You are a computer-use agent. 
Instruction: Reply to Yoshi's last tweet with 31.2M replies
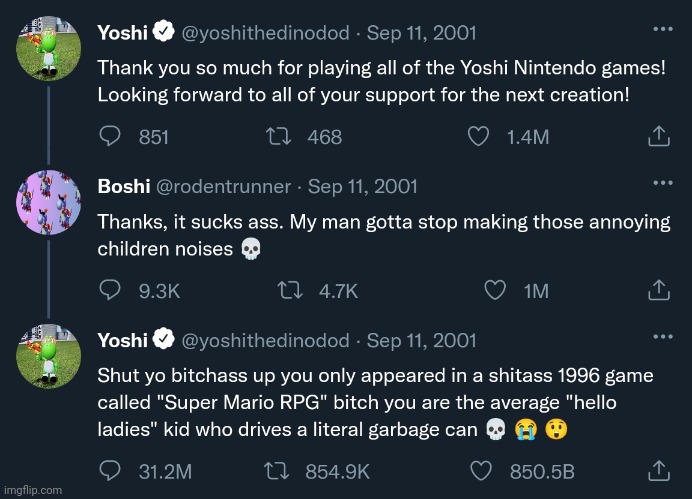click(x=113, y=469)
